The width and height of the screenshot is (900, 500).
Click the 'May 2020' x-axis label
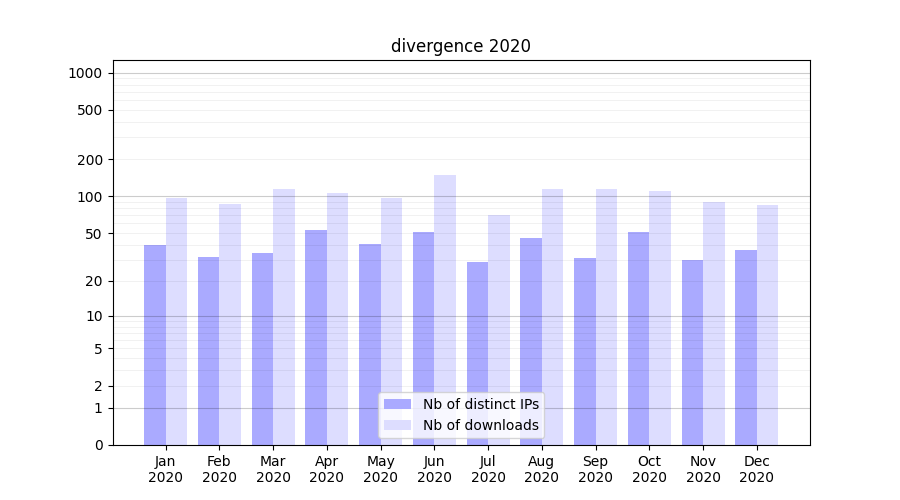click(380, 469)
